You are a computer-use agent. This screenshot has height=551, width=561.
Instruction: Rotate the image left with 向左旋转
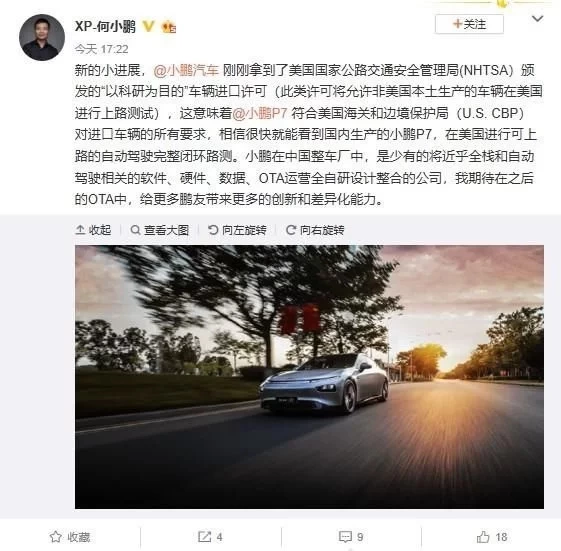click(x=237, y=230)
